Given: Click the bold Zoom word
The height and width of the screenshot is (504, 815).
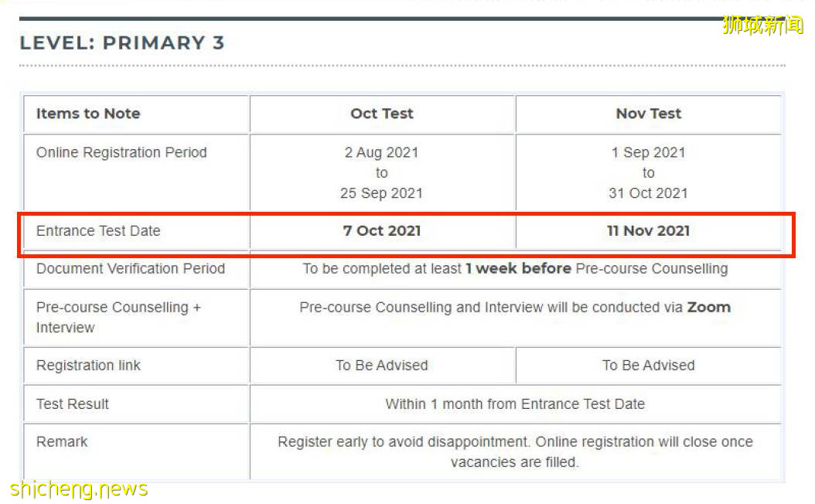Looking at the screenshot, I should [x=708, y=307].
